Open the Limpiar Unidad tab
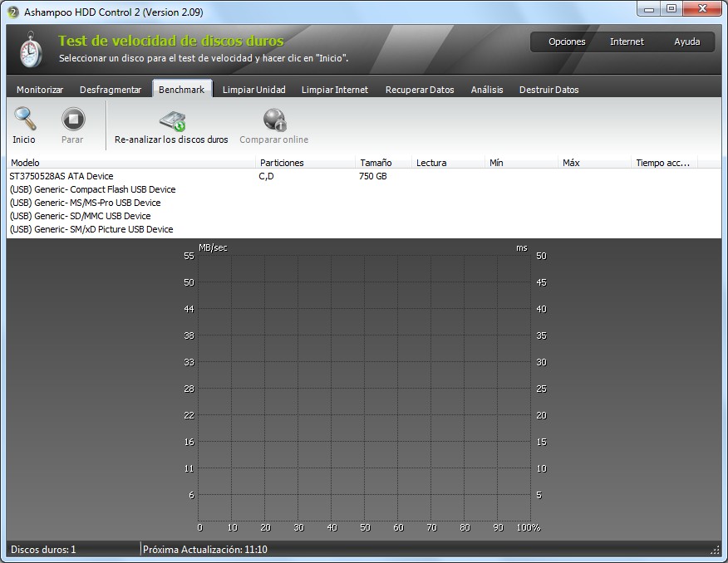 coord(254,90)
